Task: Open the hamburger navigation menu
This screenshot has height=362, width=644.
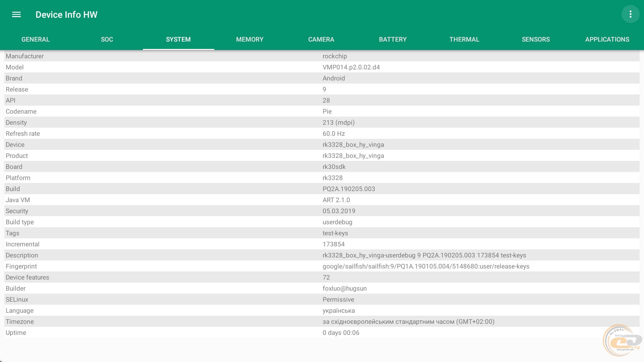Action: (x=16, y=14)
